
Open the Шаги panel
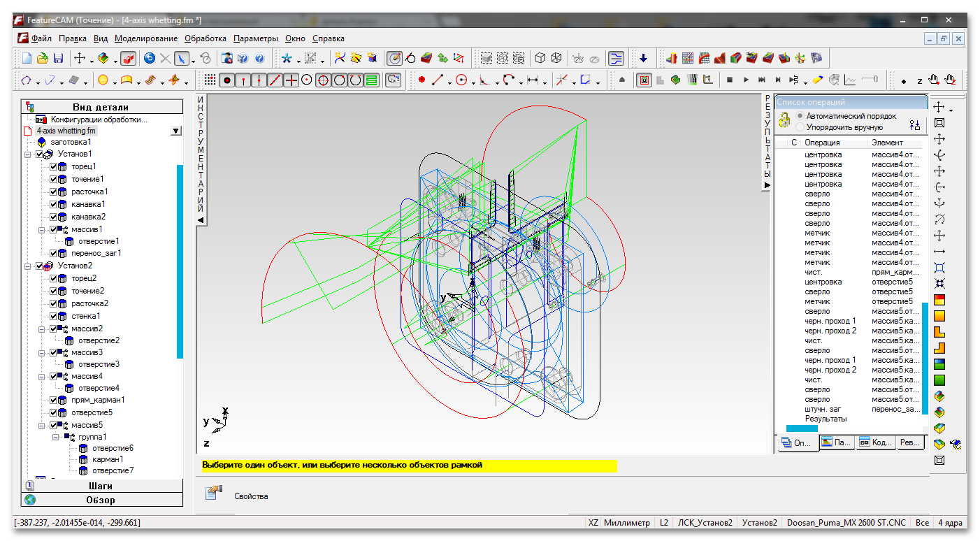coord(103,486)
